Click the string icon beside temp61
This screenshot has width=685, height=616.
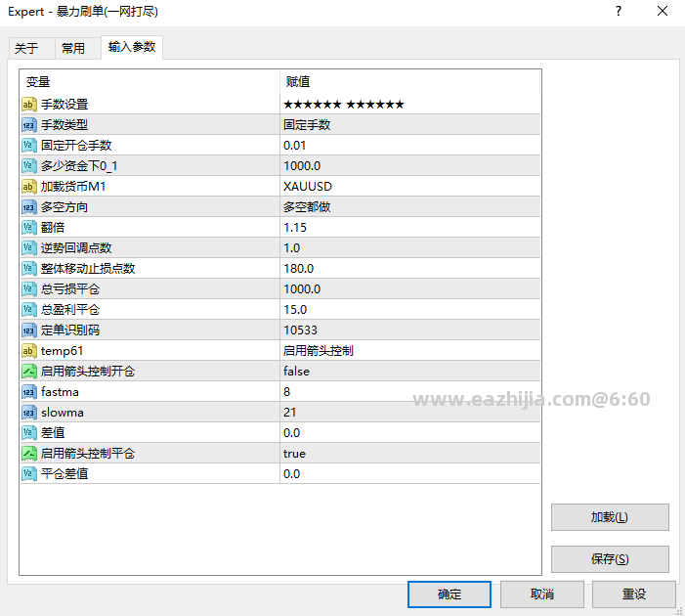29,351
